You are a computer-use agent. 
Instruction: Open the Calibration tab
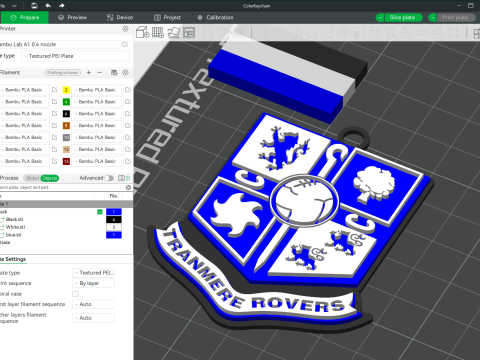click(215, 17)
